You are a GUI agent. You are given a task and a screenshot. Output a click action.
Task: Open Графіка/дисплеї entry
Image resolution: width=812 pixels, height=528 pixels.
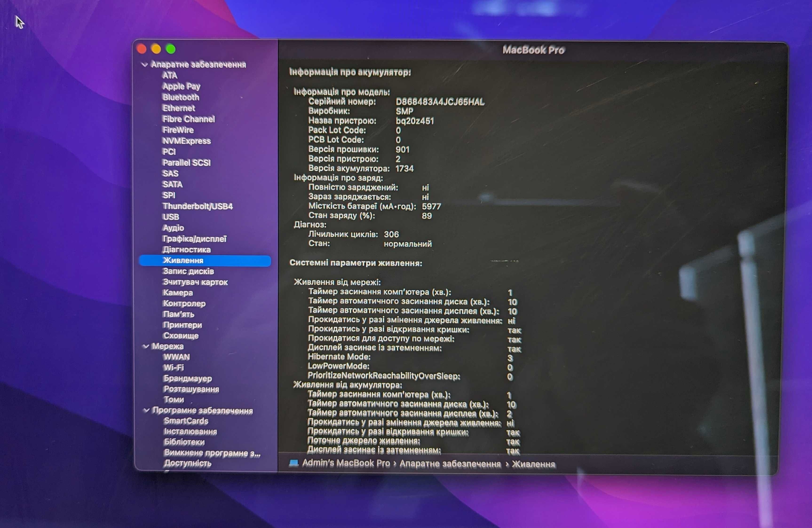(194, 239)
